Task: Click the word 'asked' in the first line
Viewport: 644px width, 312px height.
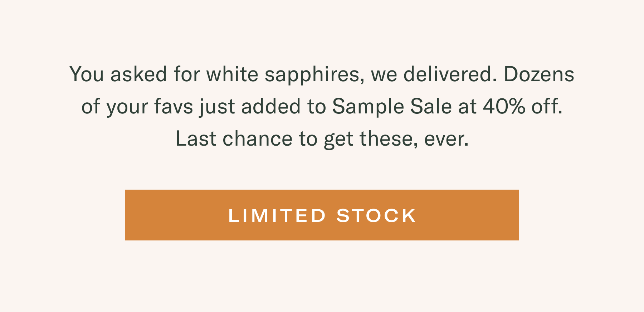Action: [x=139, y=74]
